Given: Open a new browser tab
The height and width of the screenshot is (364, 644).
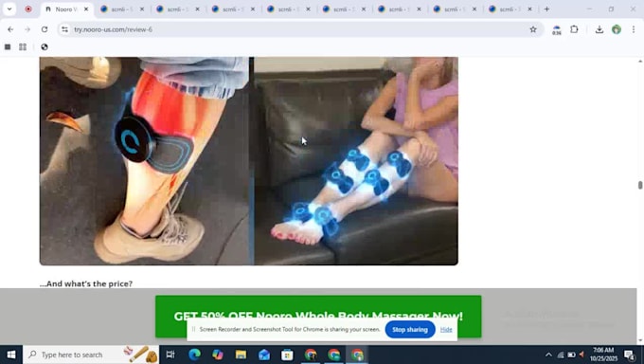Looking at the screenshot, I should click(x=546, y=9).
